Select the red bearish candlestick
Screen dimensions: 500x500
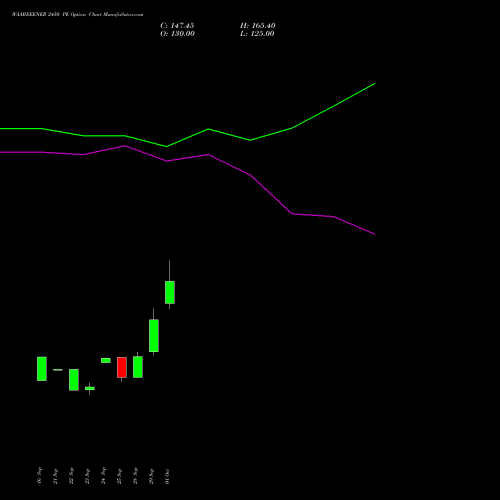122,367
